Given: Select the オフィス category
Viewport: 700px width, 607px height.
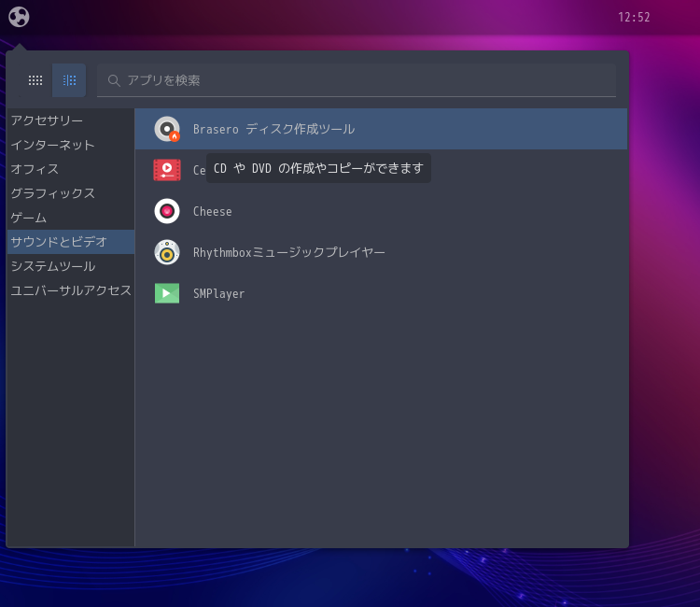Looking at the screenshot, I should 71,169.
